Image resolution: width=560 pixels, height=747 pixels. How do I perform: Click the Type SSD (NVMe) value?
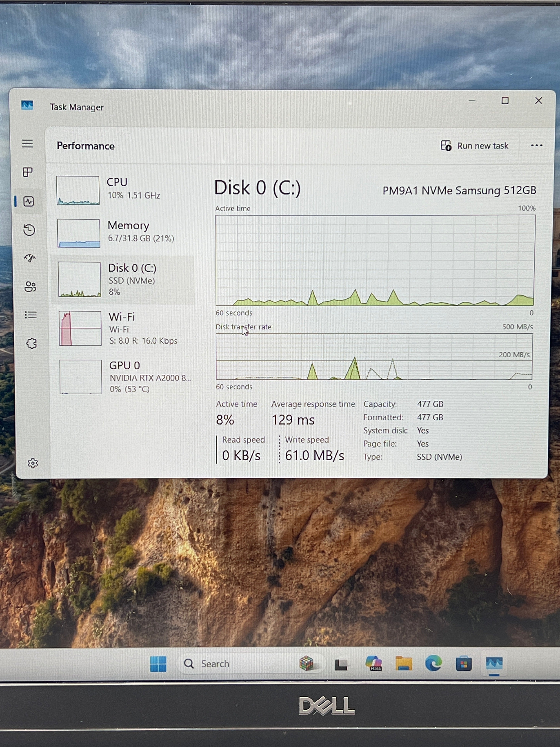pos(439,457)
